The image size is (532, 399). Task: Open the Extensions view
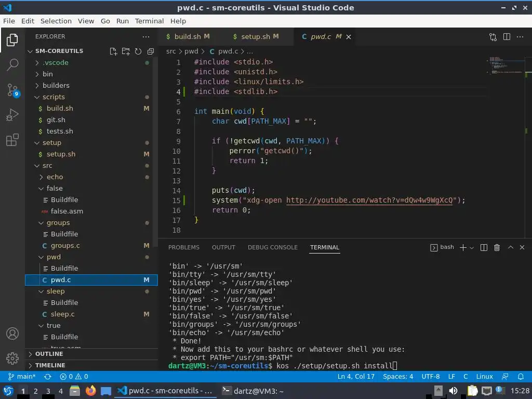click(12, 140)
